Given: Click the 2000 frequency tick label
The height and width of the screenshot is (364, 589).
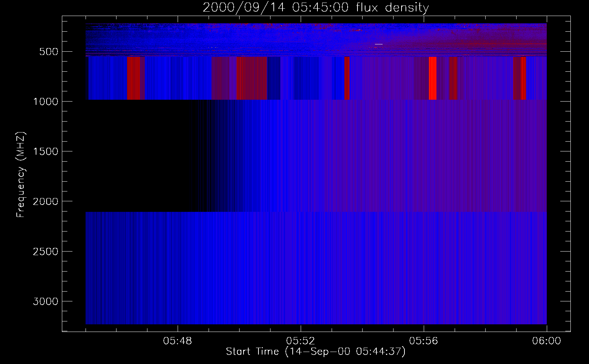Looking at the screenshot, I should (46, 202).
